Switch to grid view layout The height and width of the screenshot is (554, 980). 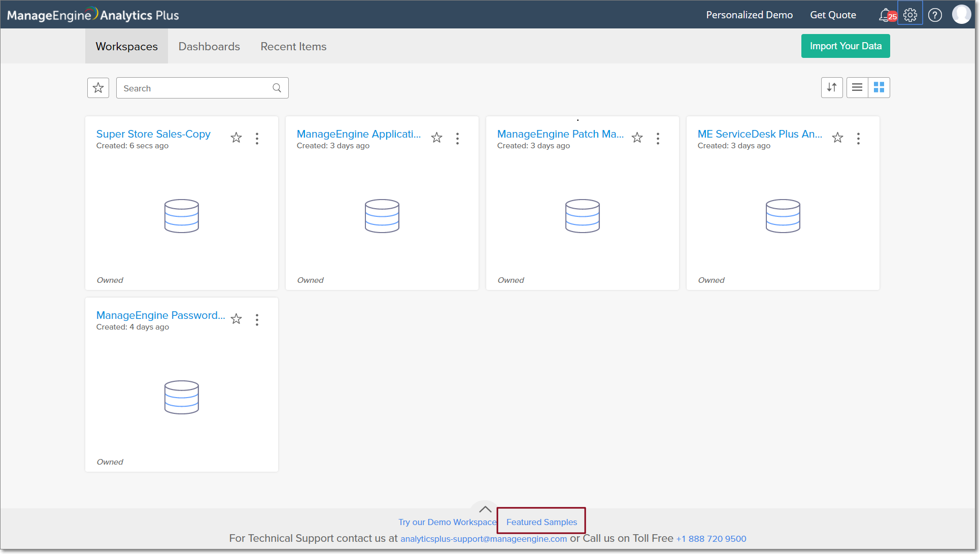879,87
